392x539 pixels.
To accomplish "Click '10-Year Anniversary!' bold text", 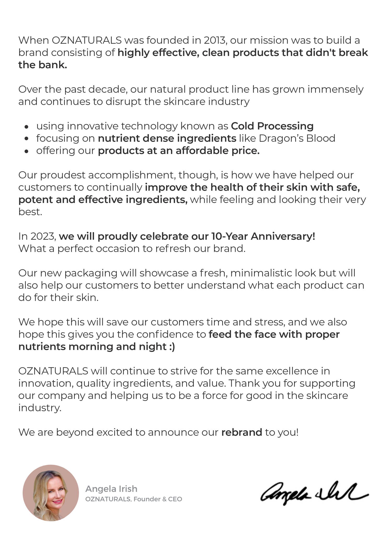I will (263, 236).
